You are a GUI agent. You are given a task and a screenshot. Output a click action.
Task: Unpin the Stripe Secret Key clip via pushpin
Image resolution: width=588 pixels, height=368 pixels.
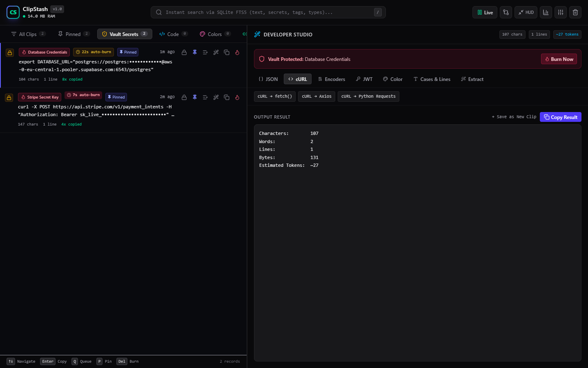(x=195, y=97)
